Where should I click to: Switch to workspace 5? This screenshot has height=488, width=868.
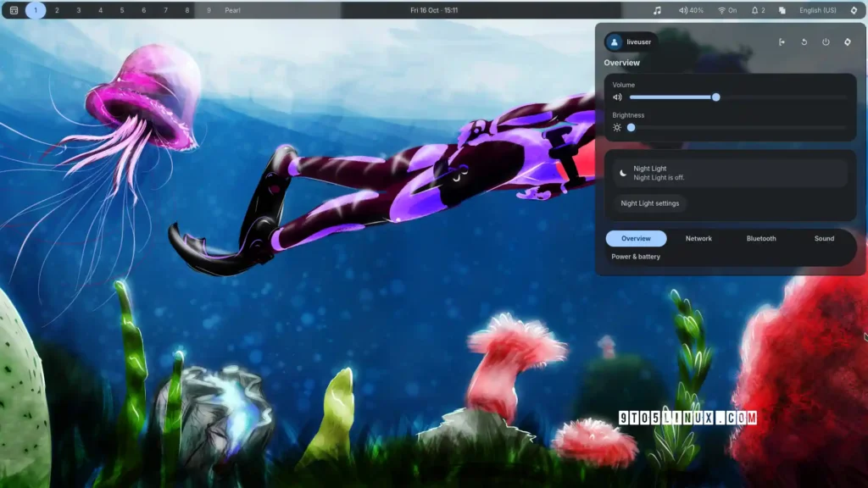(x=122, y=10)
